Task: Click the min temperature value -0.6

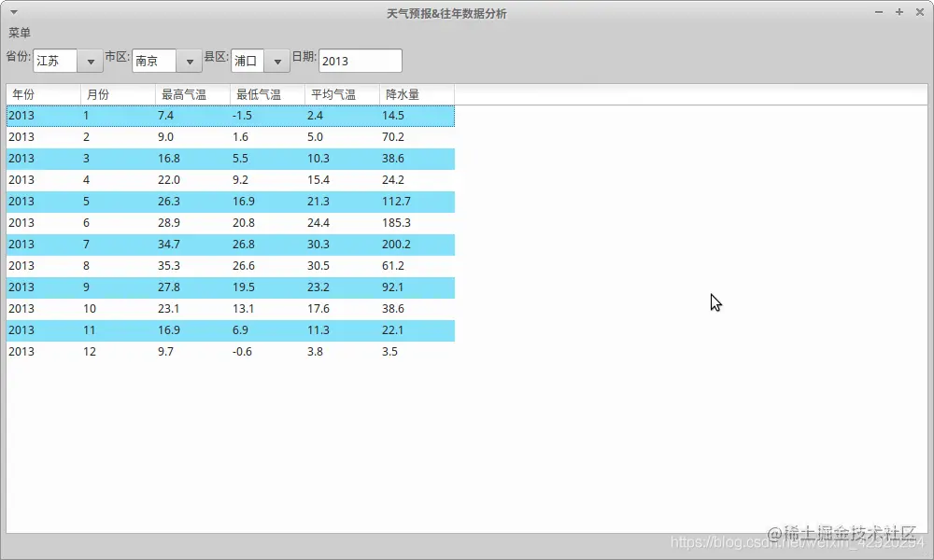Action: 243,351
